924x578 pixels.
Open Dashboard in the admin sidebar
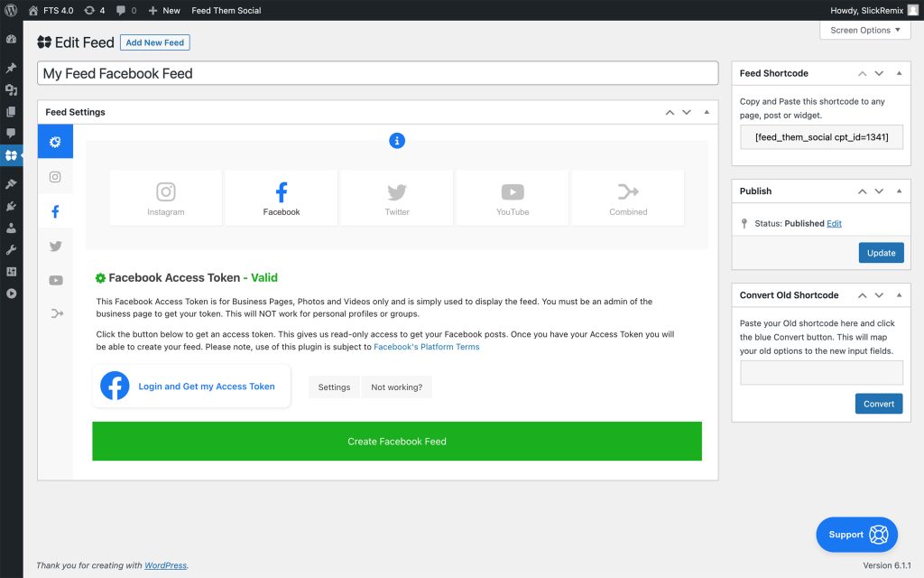coord(11,39)
